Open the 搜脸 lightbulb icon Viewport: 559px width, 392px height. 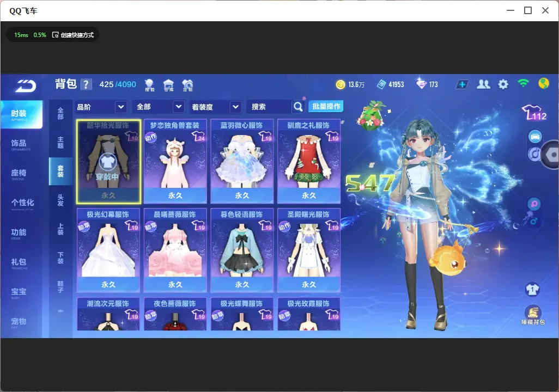click(x=150, y=85)
